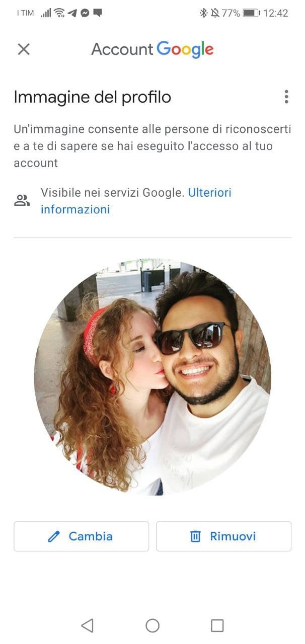This screenshot has width=305, height=644.
Task: Tap the Android home circle
Action: (x=152, y=625)
